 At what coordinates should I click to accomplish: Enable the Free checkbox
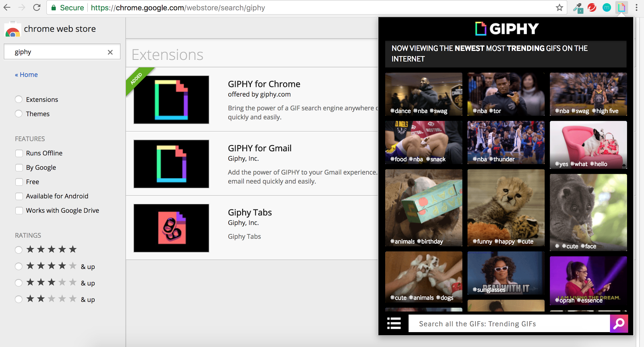pos(19,182)
